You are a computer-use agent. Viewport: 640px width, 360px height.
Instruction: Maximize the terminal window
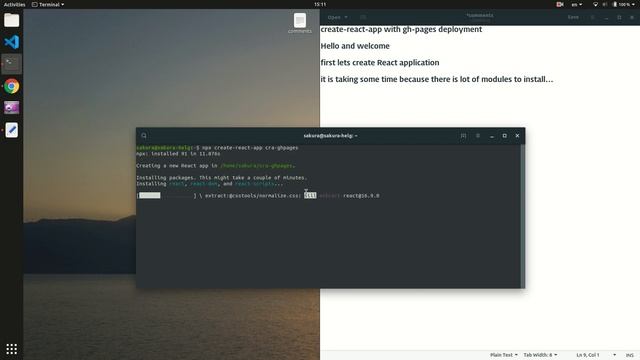pyautogui.click(x=504, y=136)
